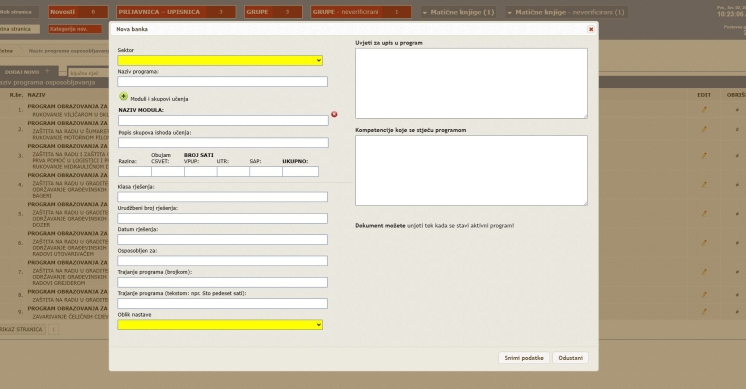Click the delete icon for row 7
Screen dimensions: 746x389
coord(737,272)
